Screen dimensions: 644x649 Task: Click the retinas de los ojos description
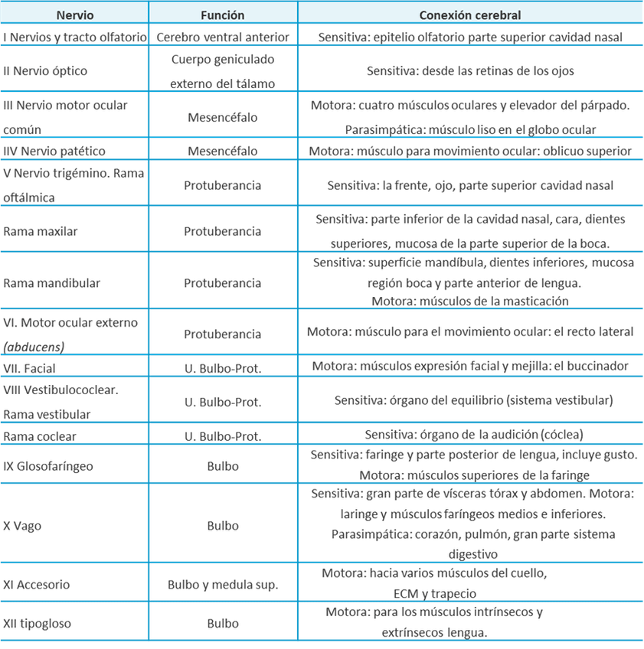coord(470,70)
